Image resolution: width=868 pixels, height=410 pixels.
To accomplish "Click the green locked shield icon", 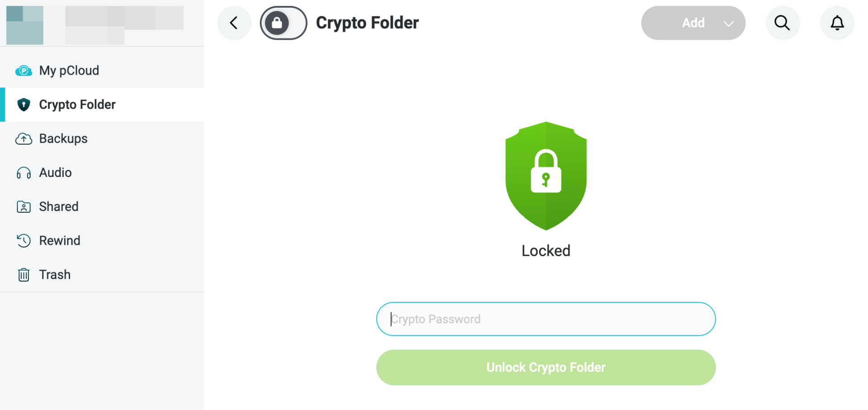I will pyautogui.click(x=546, y=176).
